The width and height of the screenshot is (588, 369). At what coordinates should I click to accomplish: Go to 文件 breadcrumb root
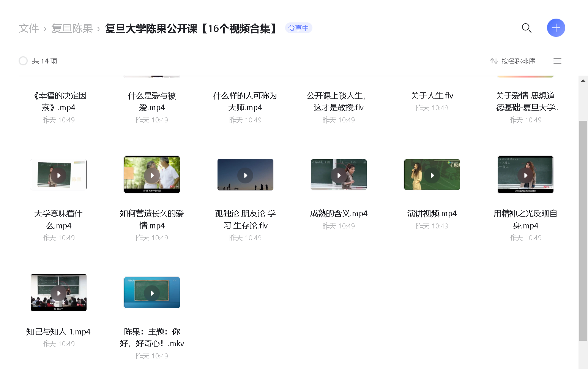(29, 29)
